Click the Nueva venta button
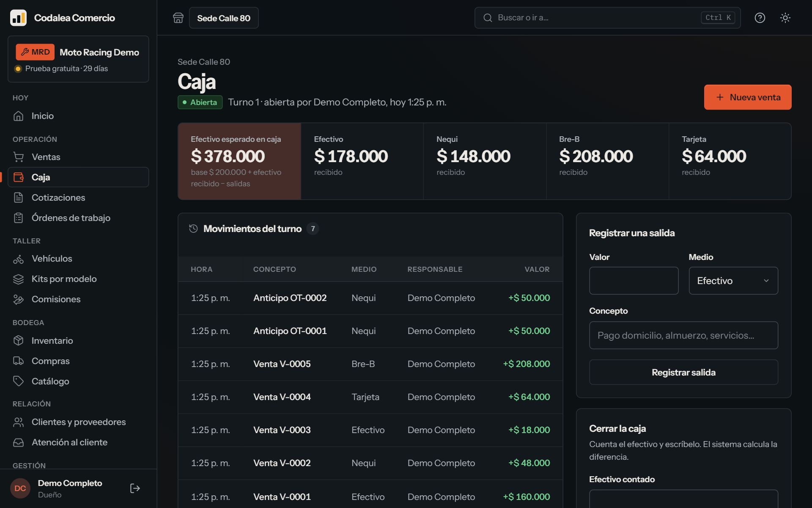 (x=748, y=97)
